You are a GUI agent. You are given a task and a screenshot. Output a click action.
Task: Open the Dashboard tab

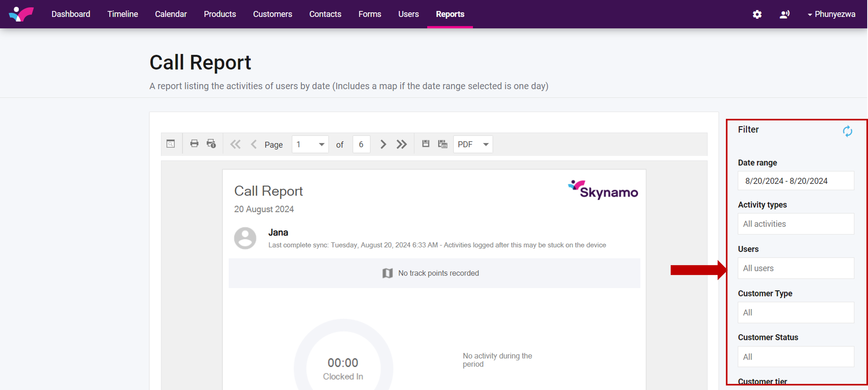71,14
